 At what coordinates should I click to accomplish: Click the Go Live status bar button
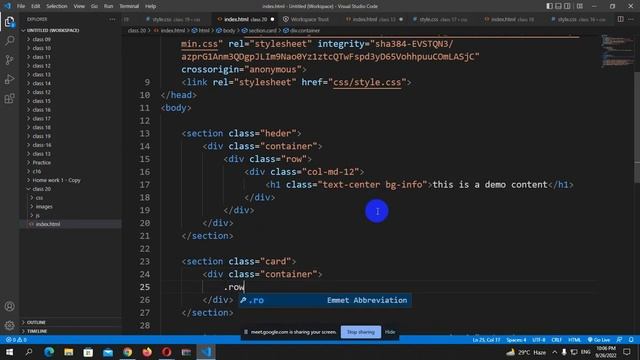[x=599, y=340]
